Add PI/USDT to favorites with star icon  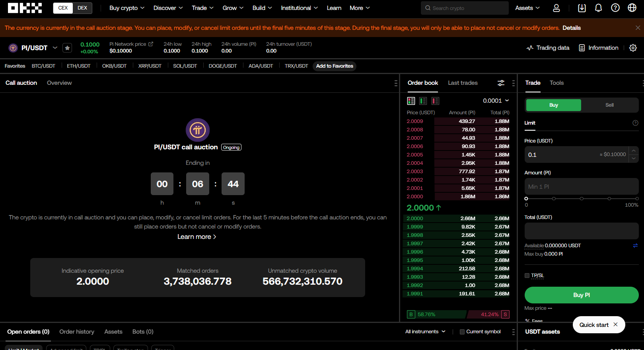tap(67, 48)
